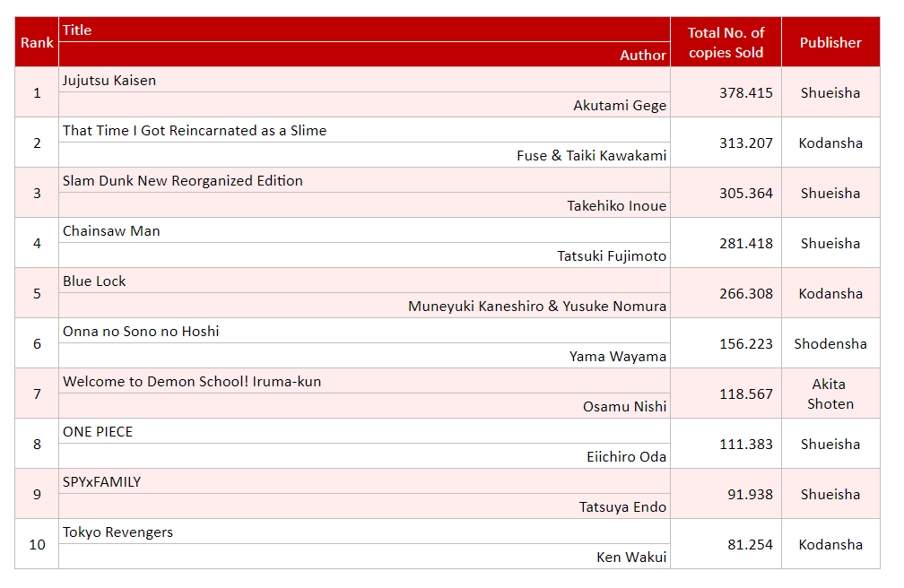The height and width of the screenshot is (588, 904).
Task: Click the 111.383 copies value
Action: pos(745,444)
